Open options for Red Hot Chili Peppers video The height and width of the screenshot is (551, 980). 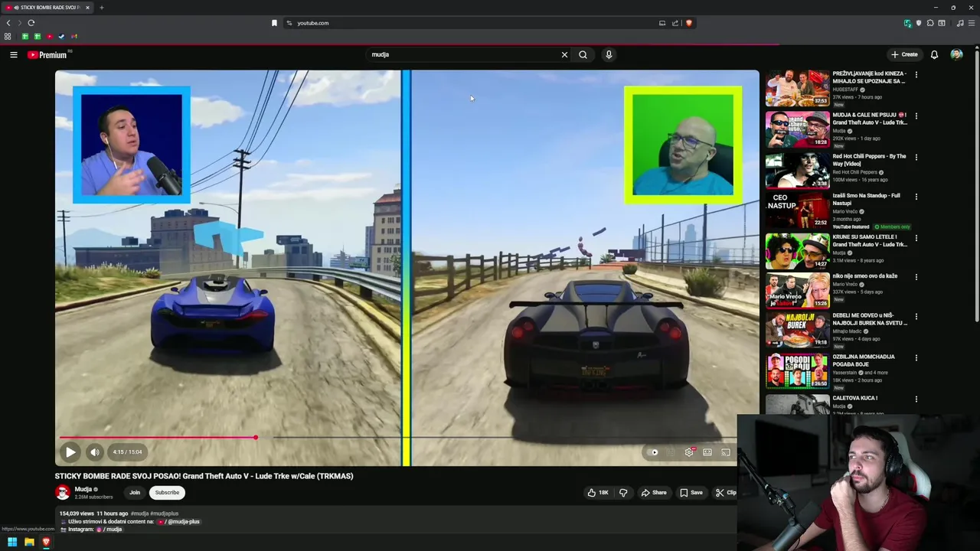point(916,158)
